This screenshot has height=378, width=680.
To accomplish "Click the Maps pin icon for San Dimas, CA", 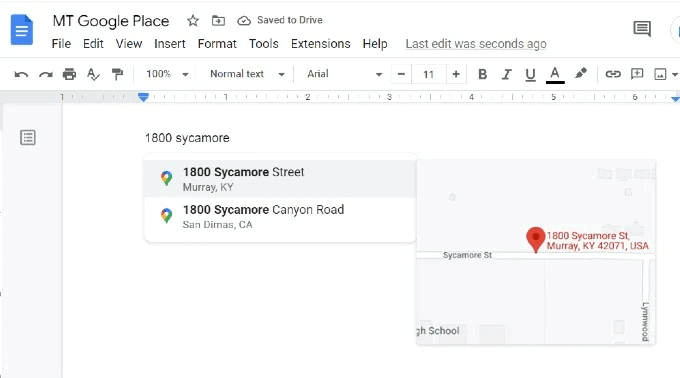I will [x=166, y=215].
